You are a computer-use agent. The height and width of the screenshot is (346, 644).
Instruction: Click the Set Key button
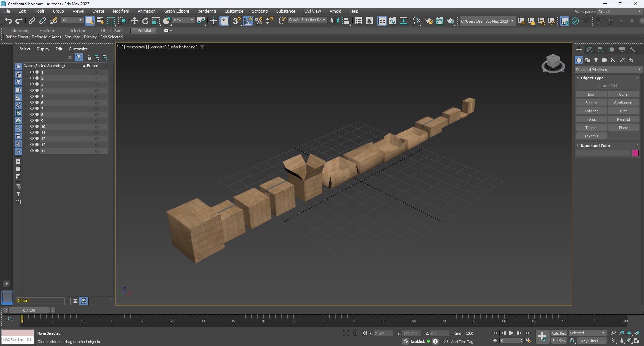559,341
